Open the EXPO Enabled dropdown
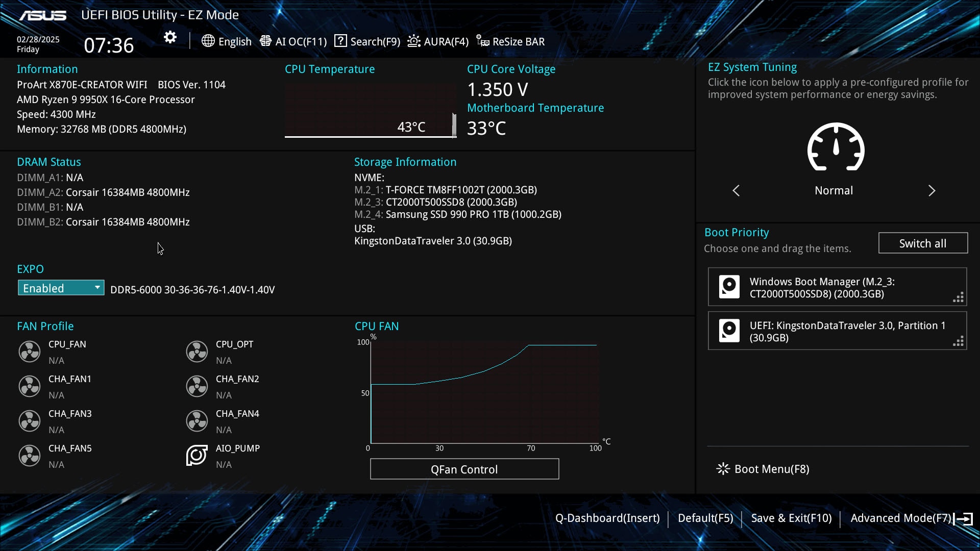The image size is (980, 551). point(61,288)
